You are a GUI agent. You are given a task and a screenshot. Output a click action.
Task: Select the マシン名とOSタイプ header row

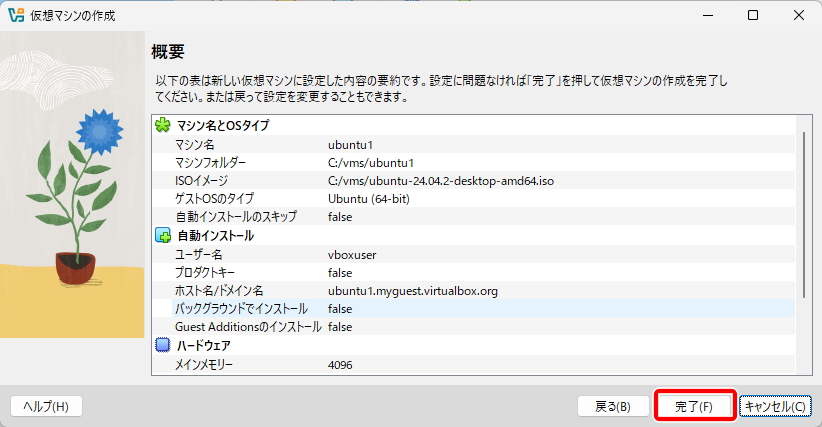point(474,125)
